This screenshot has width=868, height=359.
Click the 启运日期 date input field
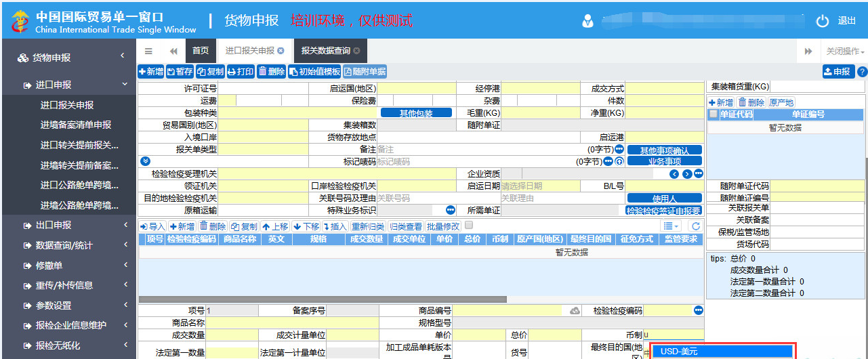point(541,186)
